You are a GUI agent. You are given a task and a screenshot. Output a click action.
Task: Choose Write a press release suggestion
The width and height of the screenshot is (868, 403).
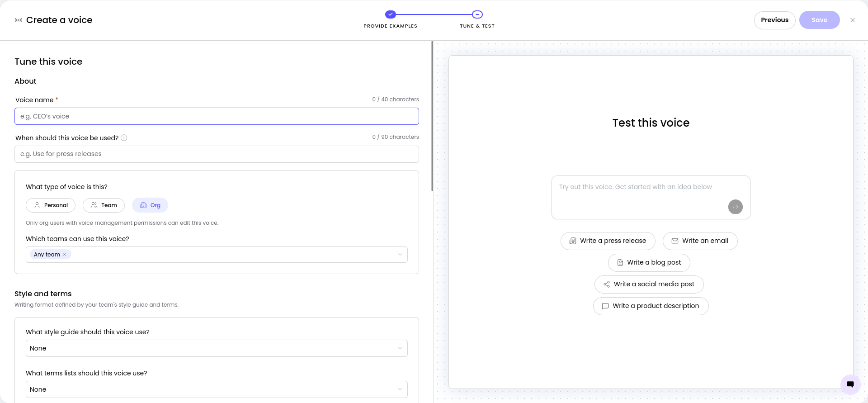(x=608, y=241)
